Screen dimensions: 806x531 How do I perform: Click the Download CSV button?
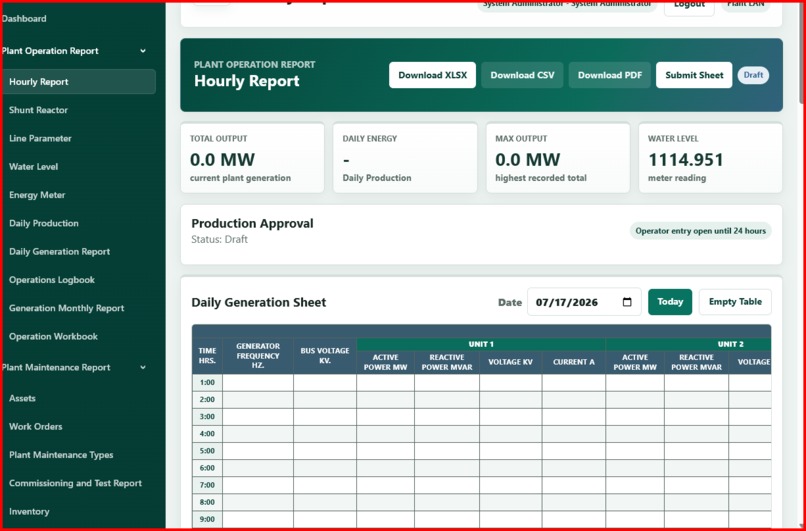(522, 75)
